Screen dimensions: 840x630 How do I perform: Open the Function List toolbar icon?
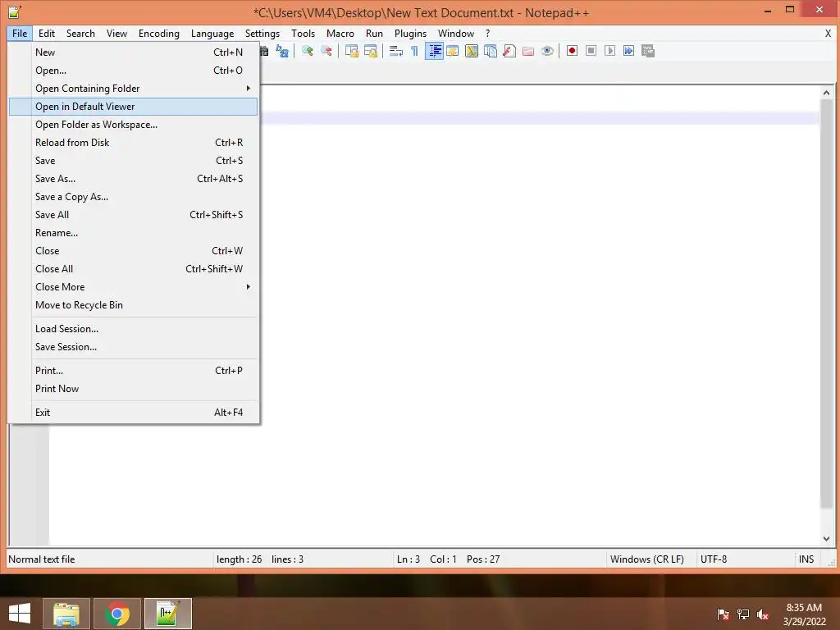pyautogui.click(x=509, y=51)
